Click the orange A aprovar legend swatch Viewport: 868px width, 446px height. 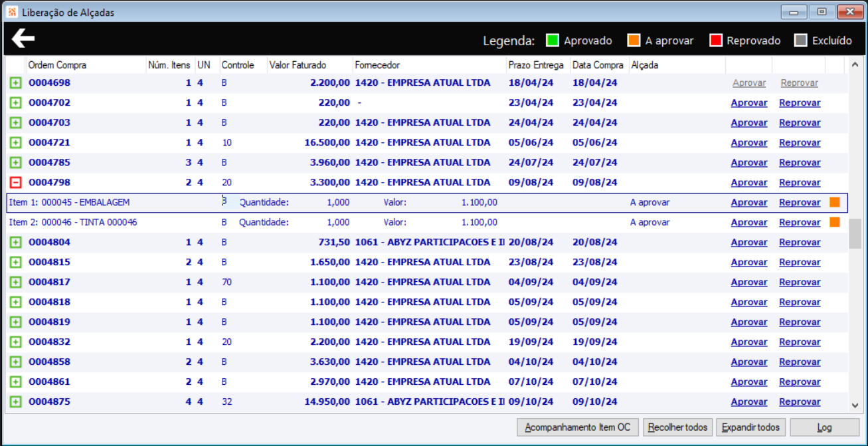click(x=634, y=41)
